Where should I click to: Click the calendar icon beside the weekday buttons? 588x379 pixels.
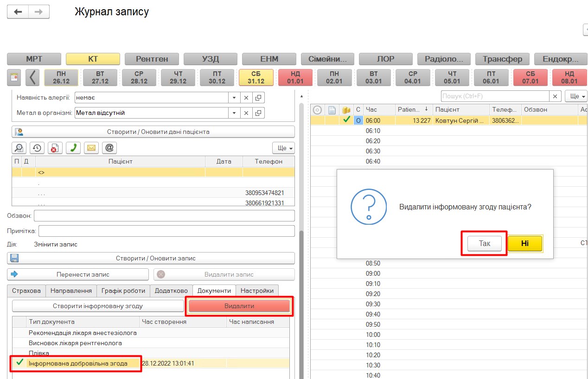tap(14, 77)
